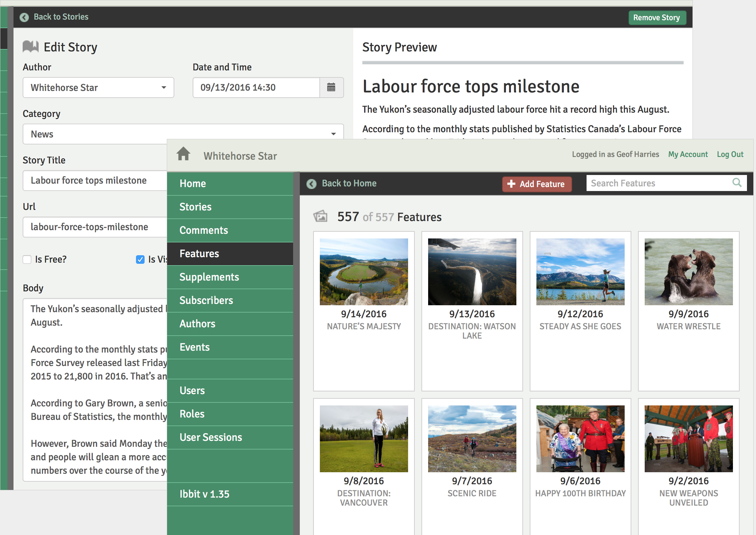Click into the Story Title input field

pyautogui.click(x=95, y=181)
